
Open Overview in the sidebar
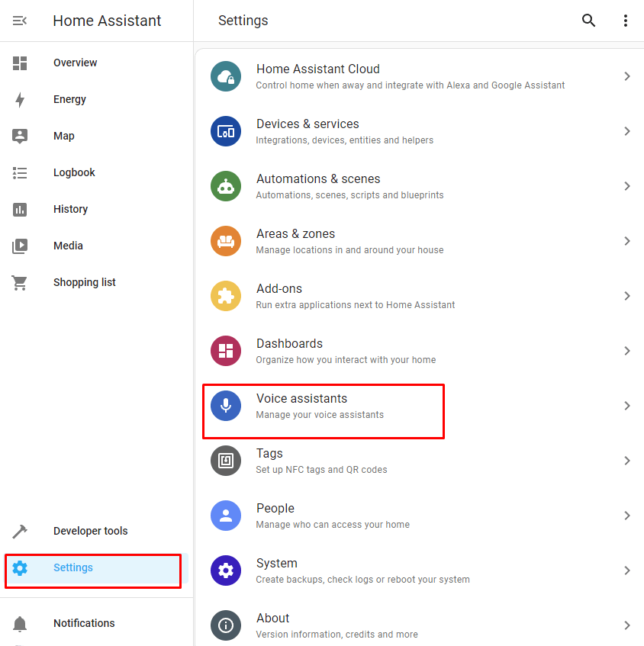75,63
